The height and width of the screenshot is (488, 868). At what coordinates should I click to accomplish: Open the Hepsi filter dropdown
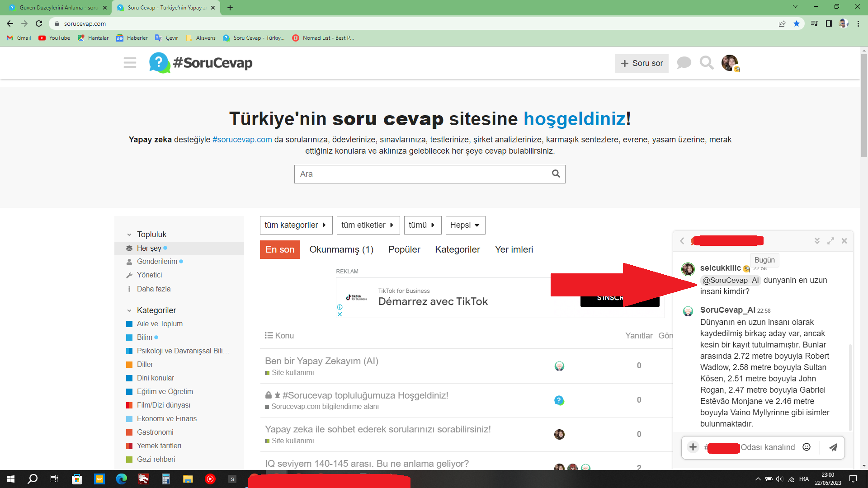coord(465,225)
